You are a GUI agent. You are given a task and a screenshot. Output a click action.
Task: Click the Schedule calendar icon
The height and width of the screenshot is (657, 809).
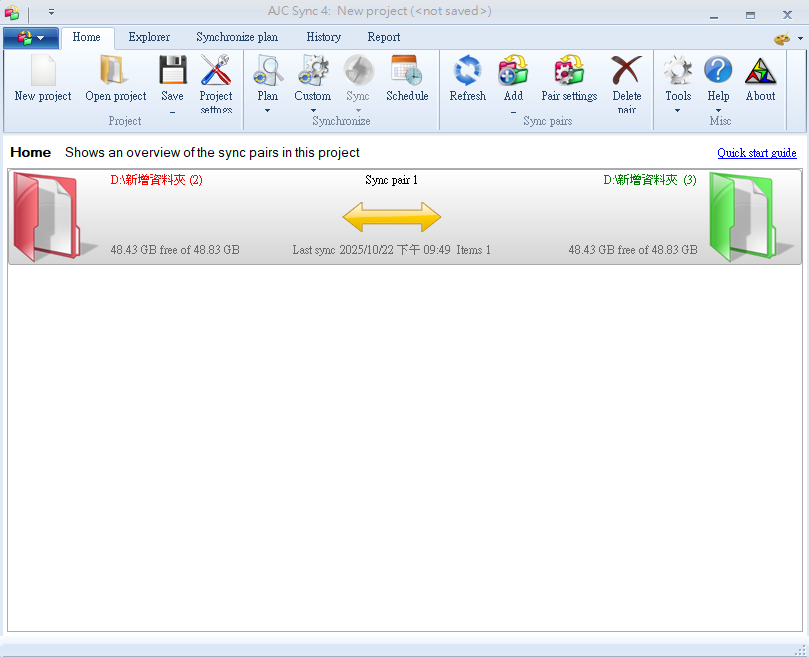pos(407,72)
